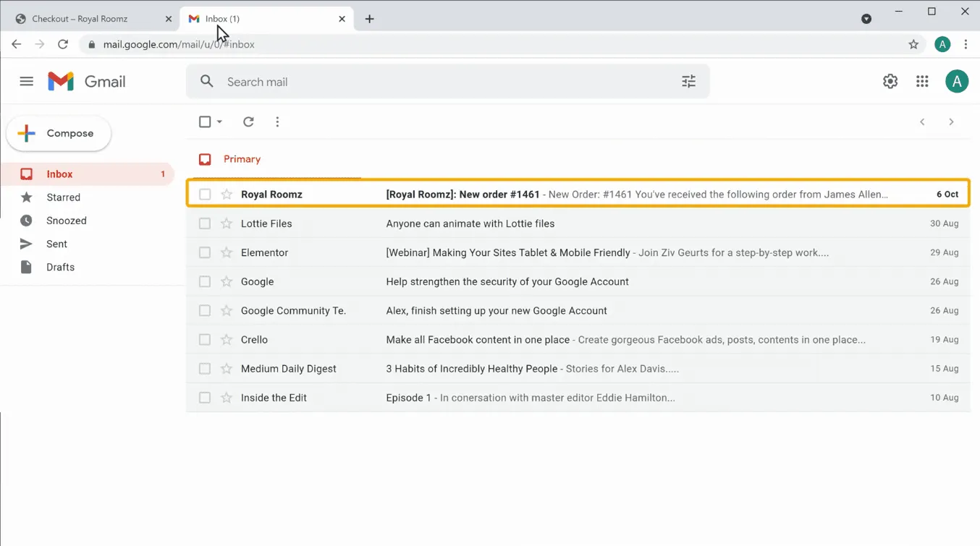Expand the select-all dropdown arrow
The image size is (980, 546).
(x=220, y=122)
